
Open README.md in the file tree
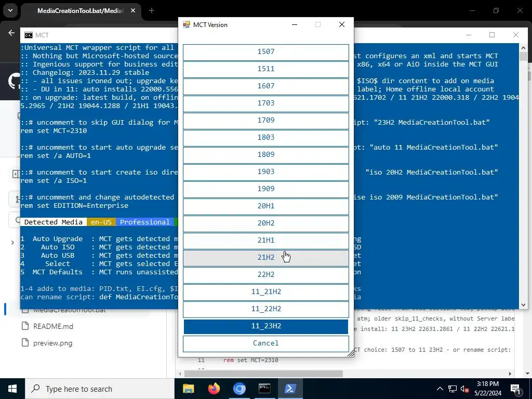[53, 326]
